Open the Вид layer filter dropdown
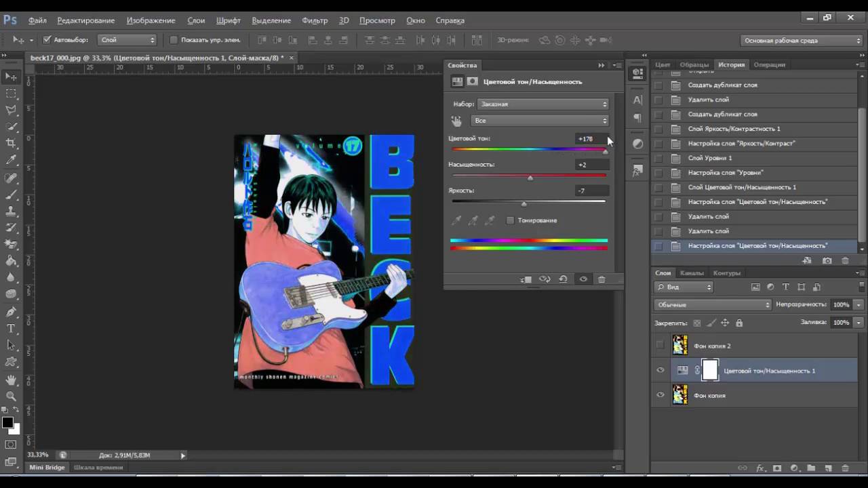The width and height of the screenshot is (868, 488). 684,287
